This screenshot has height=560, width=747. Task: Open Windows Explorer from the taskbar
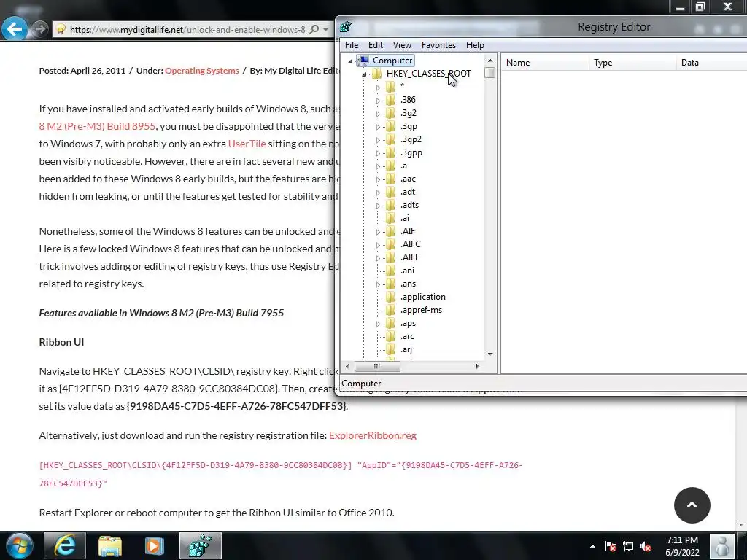point(110,545)
